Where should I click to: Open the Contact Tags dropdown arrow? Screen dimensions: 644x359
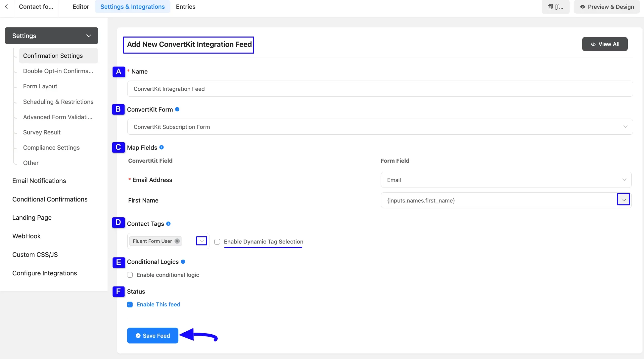202,241
